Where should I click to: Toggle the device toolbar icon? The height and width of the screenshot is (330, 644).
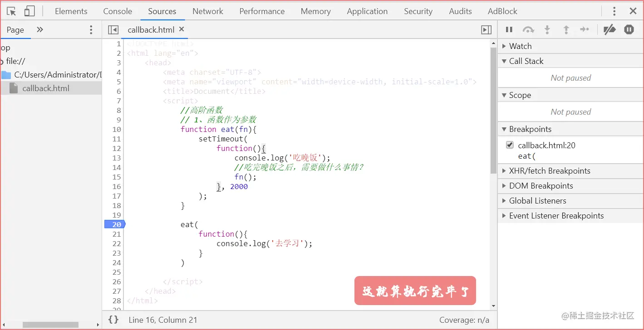click(29, 11)
